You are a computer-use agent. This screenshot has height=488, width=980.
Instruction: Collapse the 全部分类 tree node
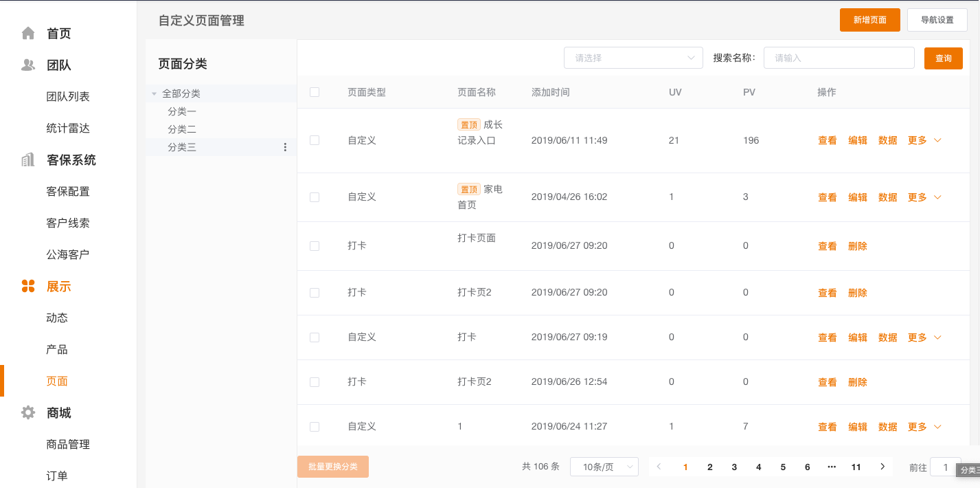pyautogui.click(x=155, y=93)
